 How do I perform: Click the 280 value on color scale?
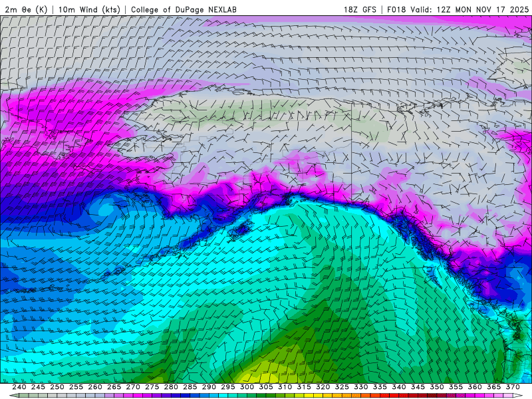click(x=171, y=387)
